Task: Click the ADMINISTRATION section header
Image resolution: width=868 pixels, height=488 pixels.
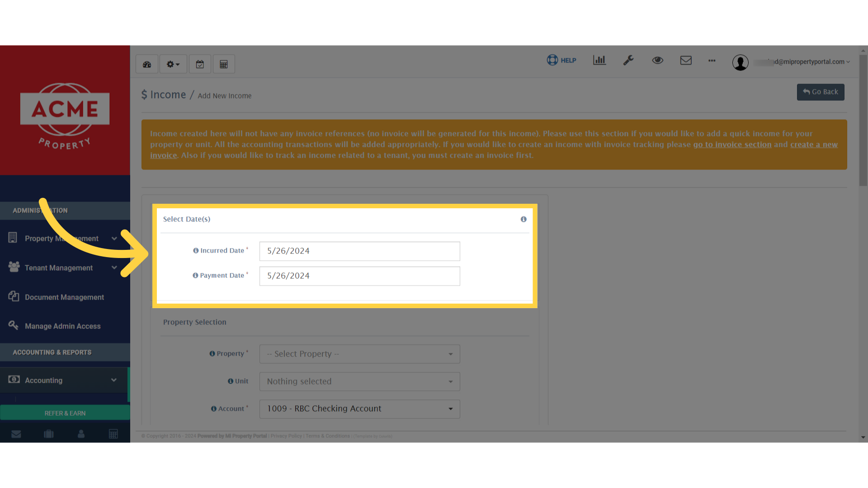Action: (x=65, y=211)
